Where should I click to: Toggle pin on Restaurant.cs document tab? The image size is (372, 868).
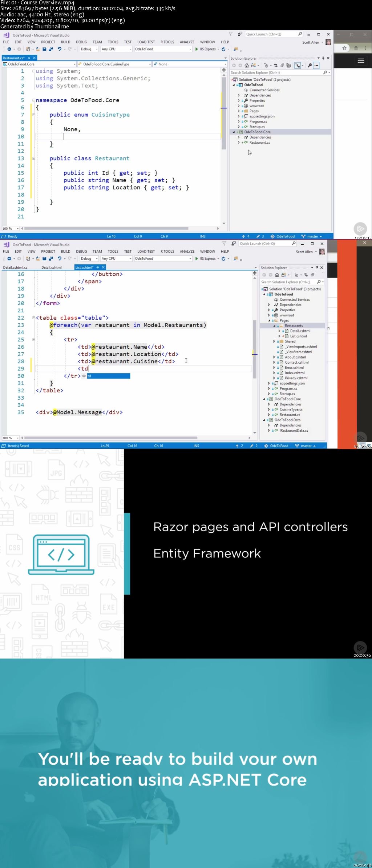tap(29, 58)
